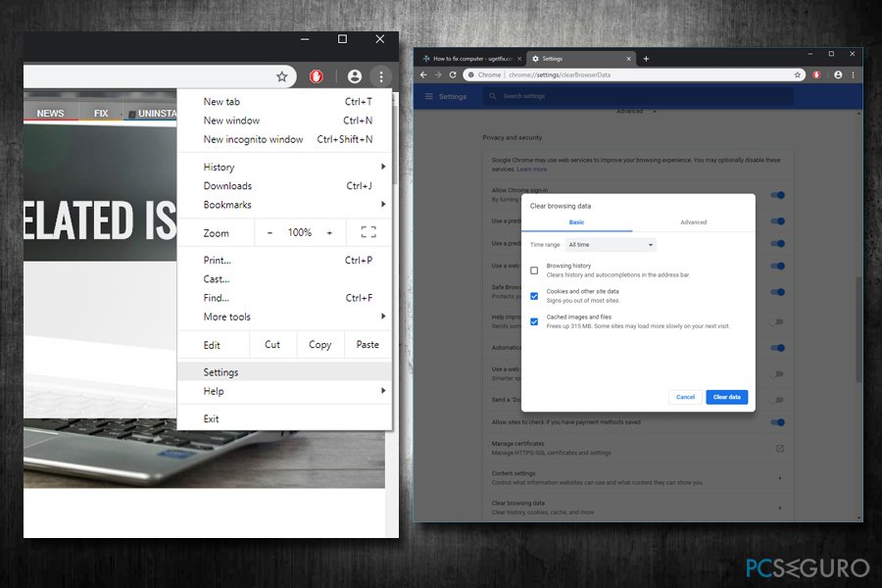Click the Paste button in the Edit row

[x=367, y=344]
